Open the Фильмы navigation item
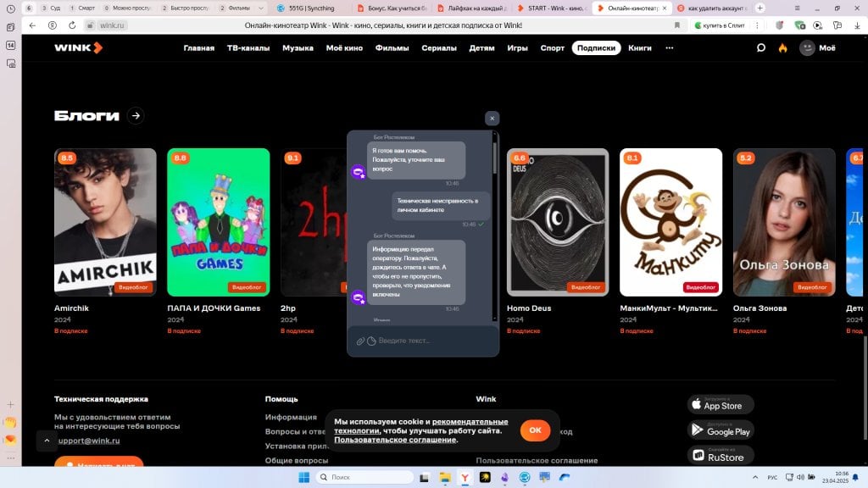868x488 pixels. coord(392,48)
